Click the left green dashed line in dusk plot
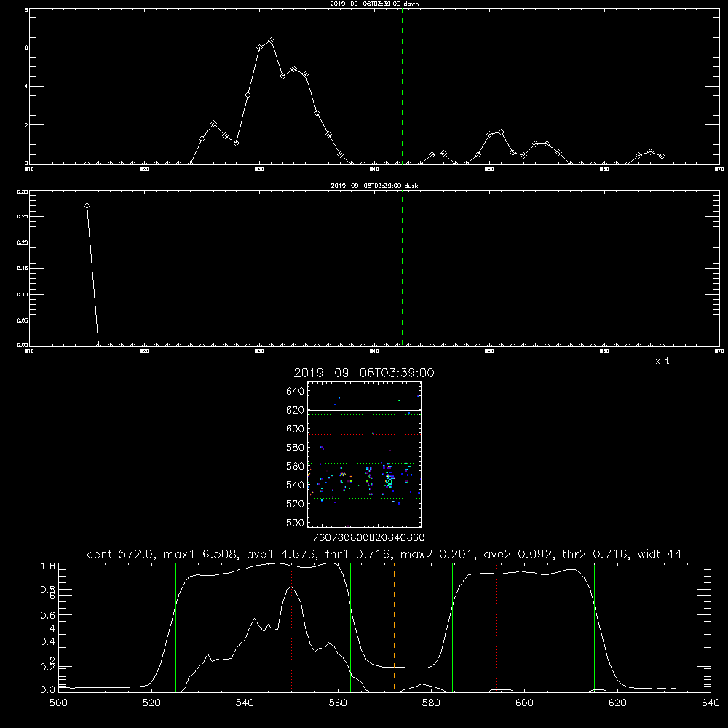728x728 pixels. tap(232, 268)
